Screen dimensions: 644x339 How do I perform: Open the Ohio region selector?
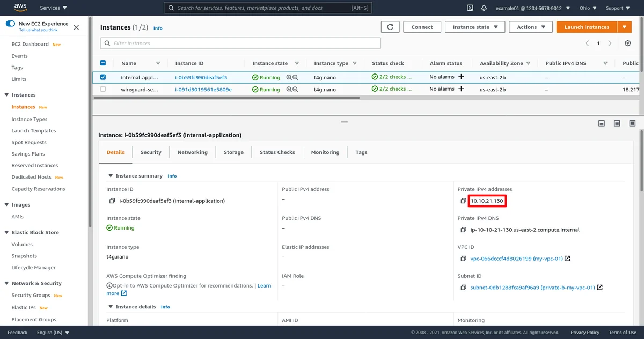(x=587, y=8)
